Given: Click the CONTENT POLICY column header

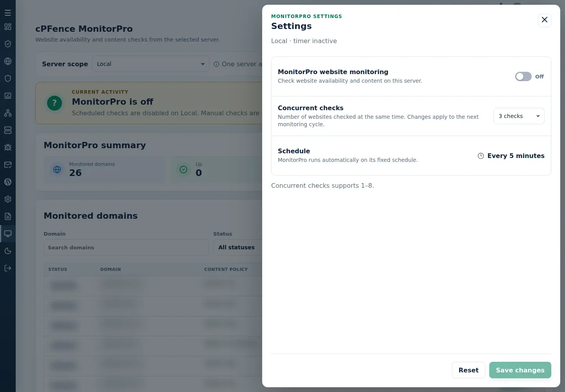Looking at the screenshot, I should point(226,269).
